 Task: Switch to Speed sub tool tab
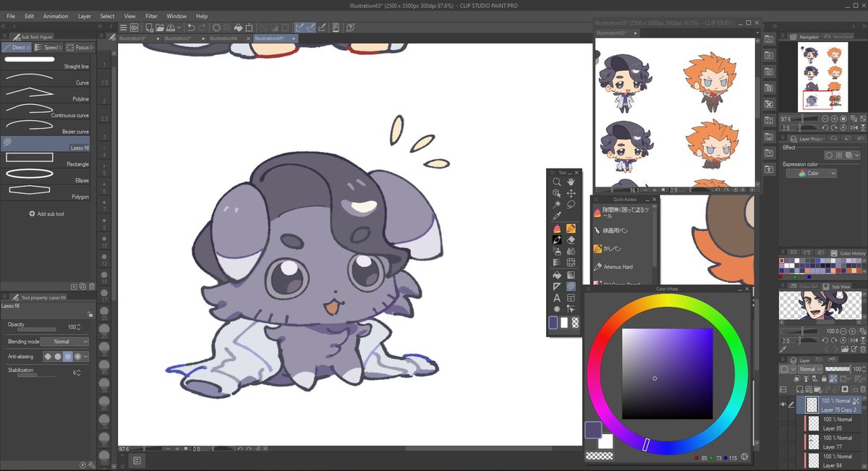pyautogui.click(x=48, y=47)
